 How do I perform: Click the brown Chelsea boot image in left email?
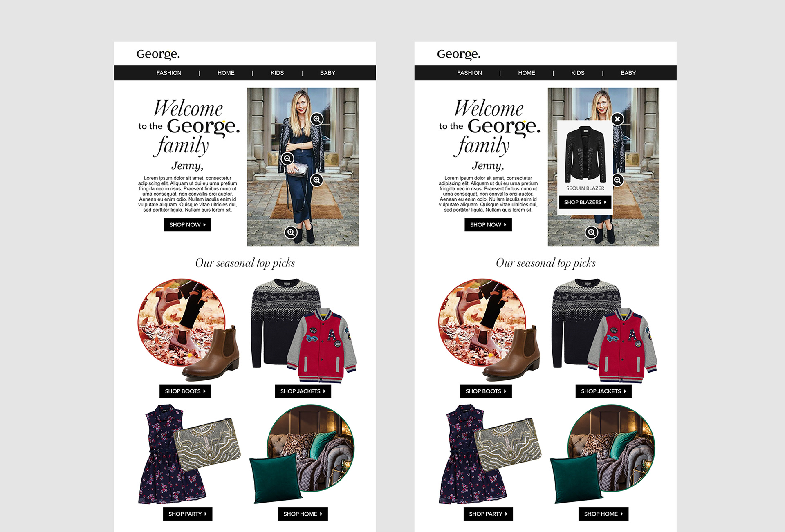tap(211, 354)
